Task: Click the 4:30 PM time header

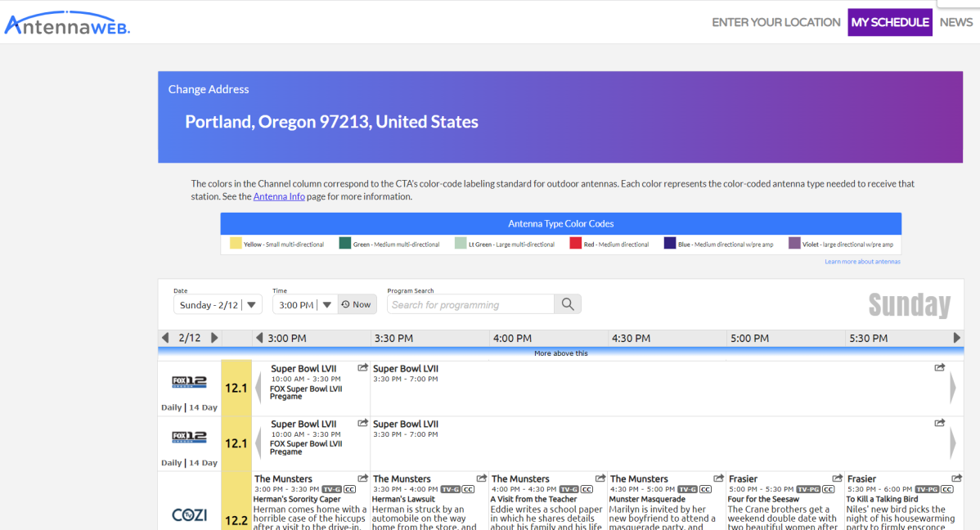Action: click(631, 338)
